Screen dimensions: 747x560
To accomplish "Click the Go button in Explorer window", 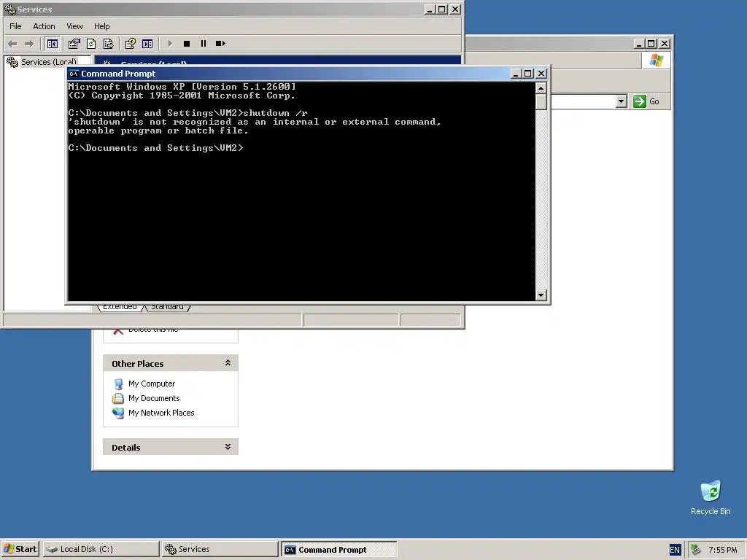I will (x=646, y=101).
